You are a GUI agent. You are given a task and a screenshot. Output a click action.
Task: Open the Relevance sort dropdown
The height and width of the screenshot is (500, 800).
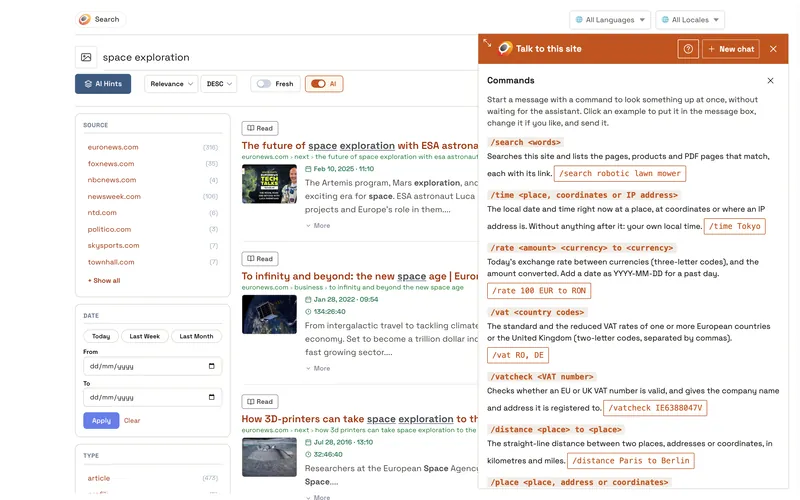[171, 84]
